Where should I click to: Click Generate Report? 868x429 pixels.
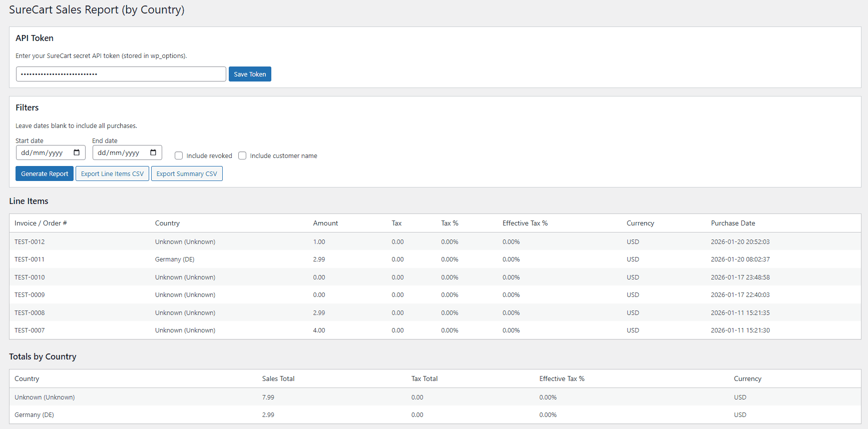(x=45, y=173)
